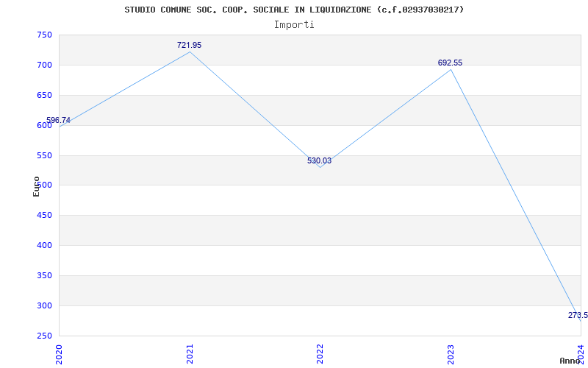Click the 596.74 data point label
Viewport: 588px width, 368px height.
click(59, 121)
